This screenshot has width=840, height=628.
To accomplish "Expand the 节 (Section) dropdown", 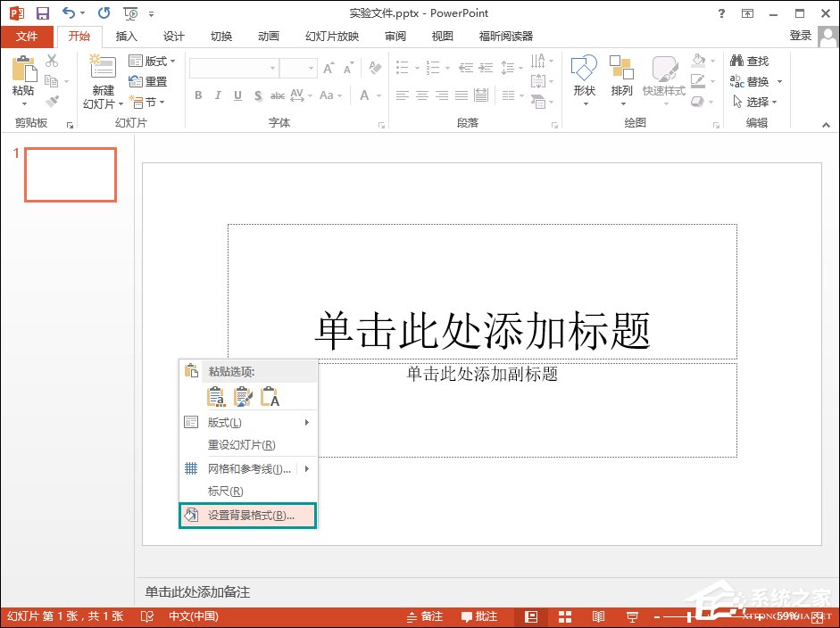I will (x=149, y=102).
